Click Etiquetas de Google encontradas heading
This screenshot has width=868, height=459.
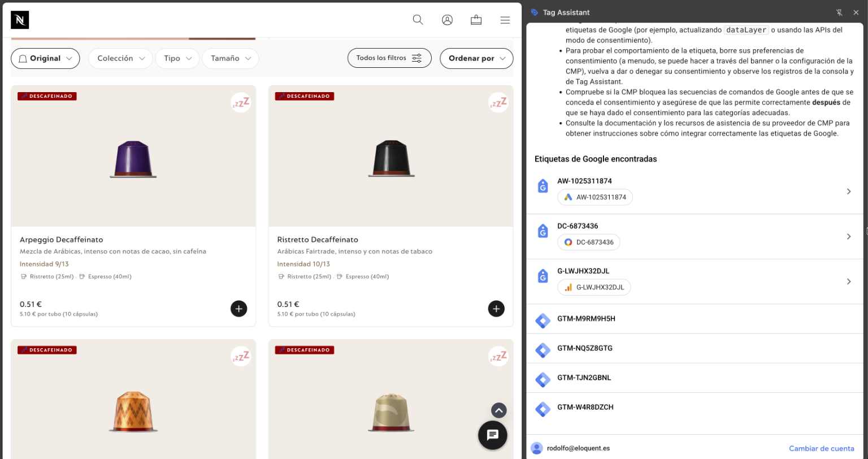coord(596,159)
